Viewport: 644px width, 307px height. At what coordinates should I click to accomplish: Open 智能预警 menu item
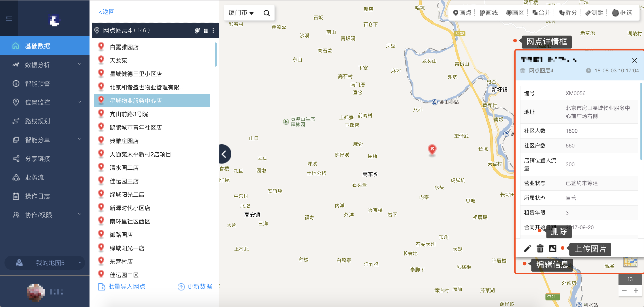point(45,83)
